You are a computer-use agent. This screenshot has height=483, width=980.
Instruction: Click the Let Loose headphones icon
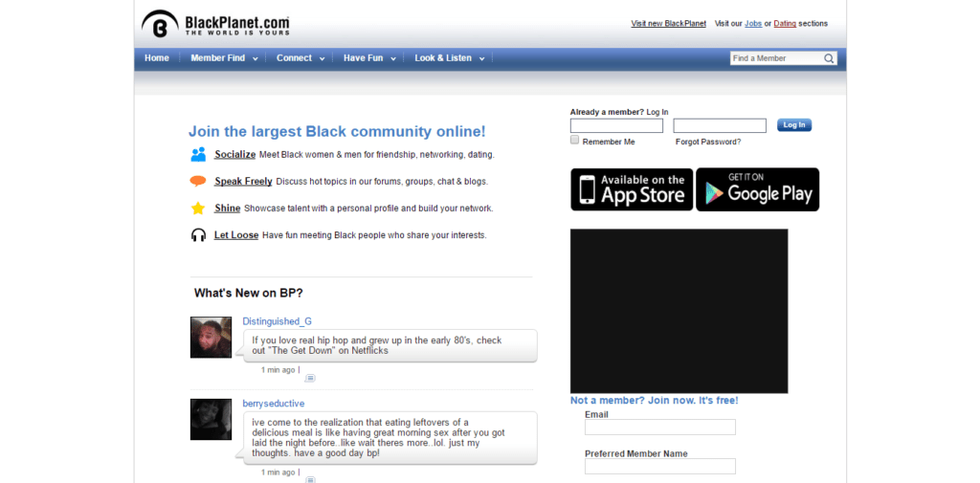coord(198,235)
